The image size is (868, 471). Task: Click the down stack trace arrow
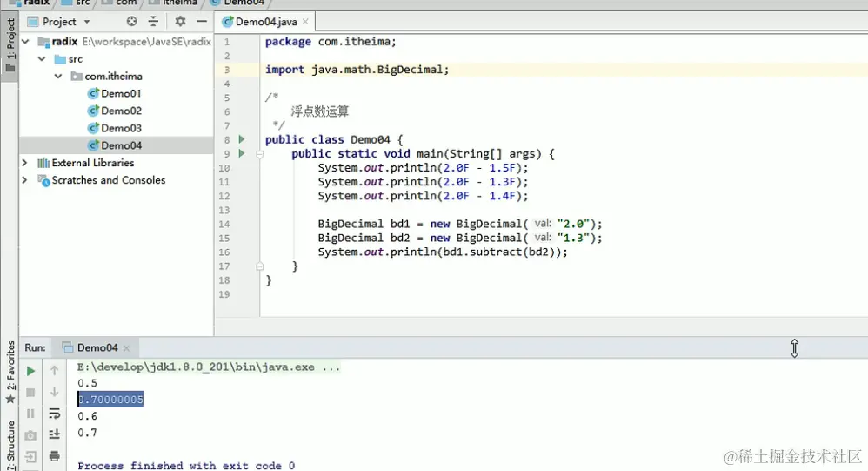point(54,392)
